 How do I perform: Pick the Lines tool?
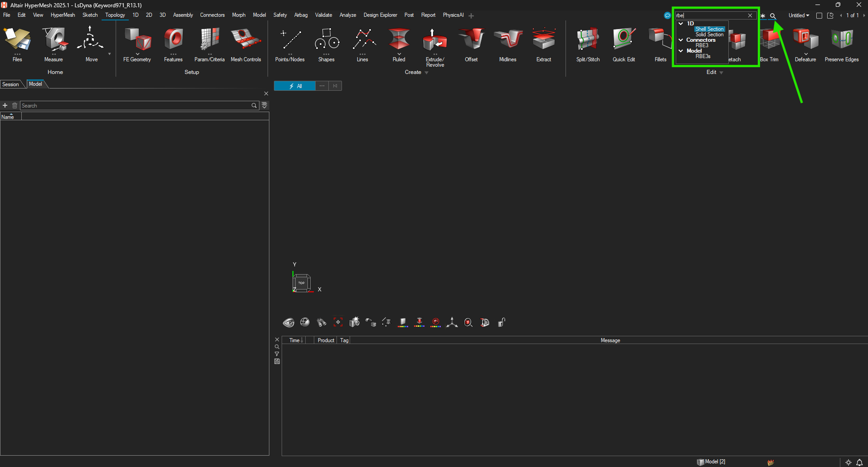tap(363, 44)
